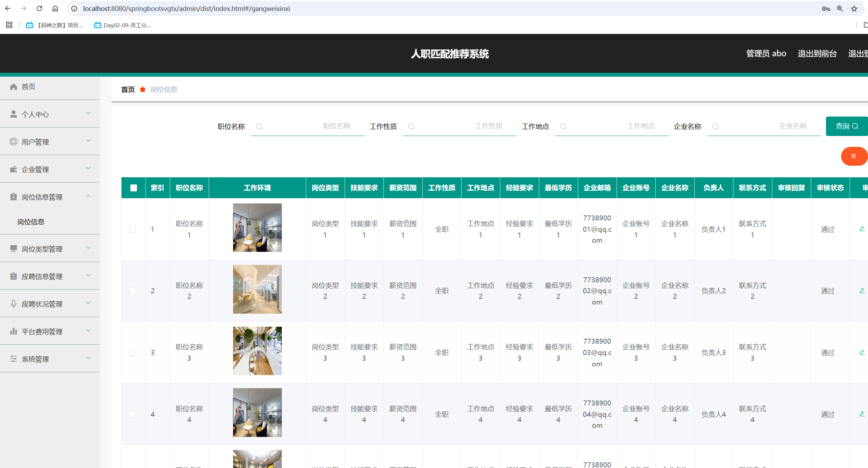Screen dimensions: 868x468
Task: Select the checkbox beside 职位名称3
Action: pos(133,352)
